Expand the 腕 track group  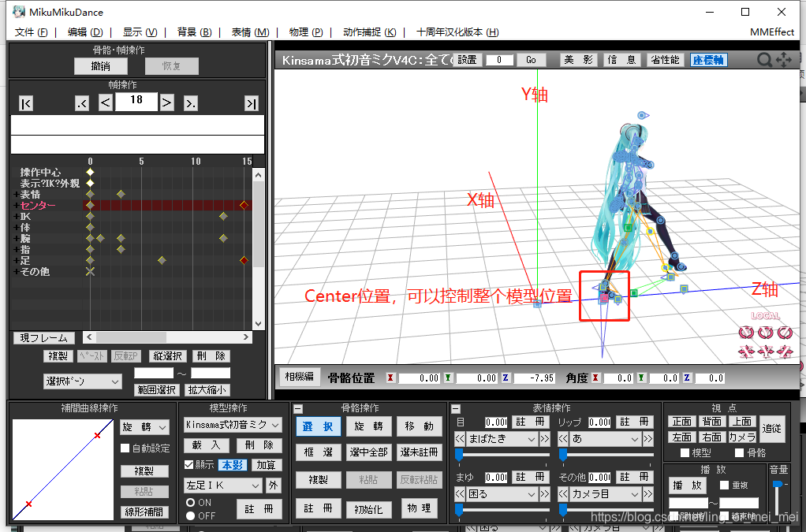pos(17,238)
